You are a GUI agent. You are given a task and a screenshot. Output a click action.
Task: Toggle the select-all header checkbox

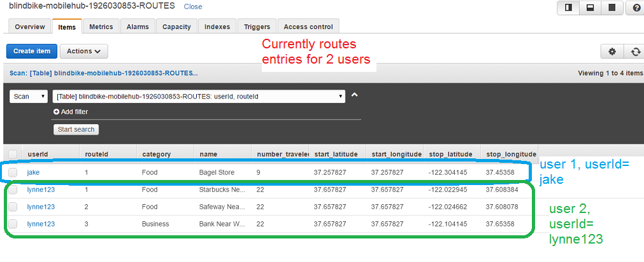tap(13, 154)
